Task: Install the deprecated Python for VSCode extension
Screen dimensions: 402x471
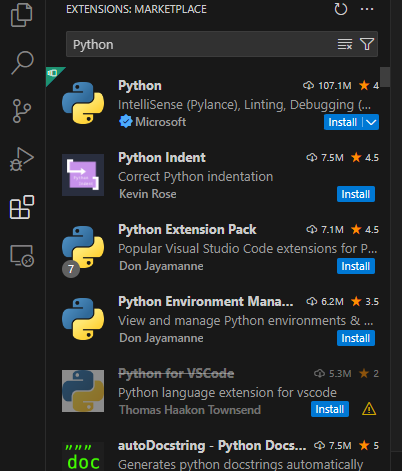Action: 330,409
